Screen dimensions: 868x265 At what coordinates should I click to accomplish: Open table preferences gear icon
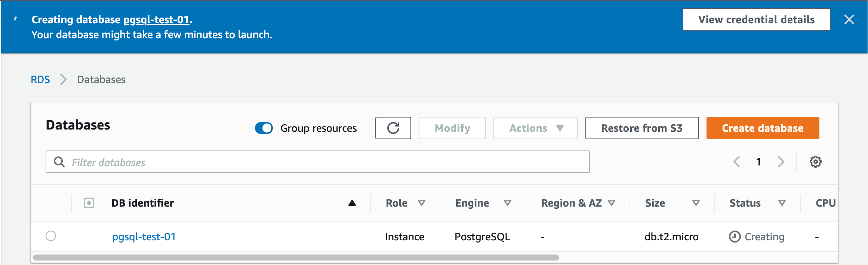[x=815, y=162]
